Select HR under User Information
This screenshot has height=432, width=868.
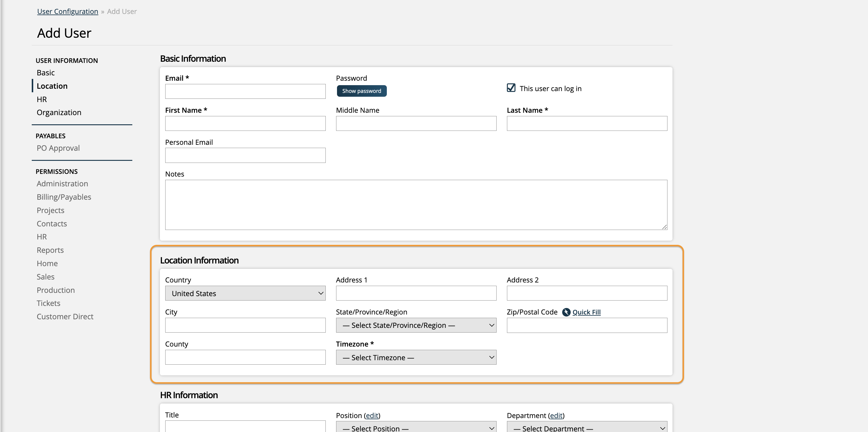click(42, 99)
